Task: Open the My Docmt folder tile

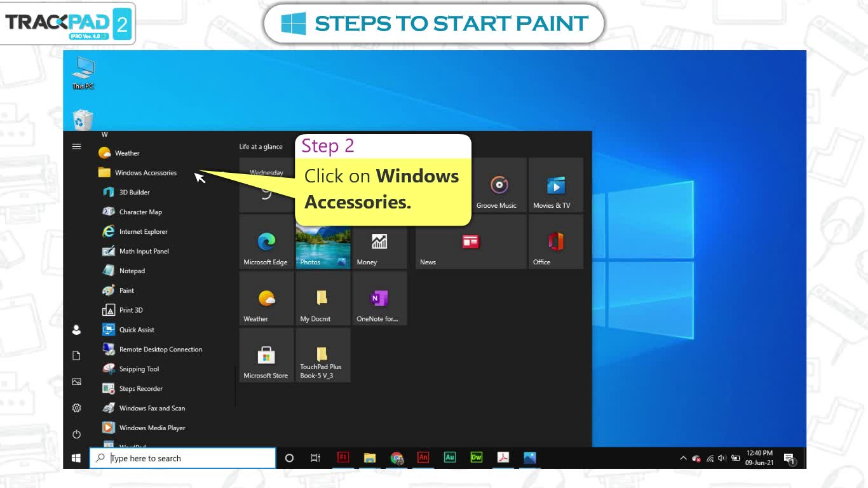Action: [323, 299]
